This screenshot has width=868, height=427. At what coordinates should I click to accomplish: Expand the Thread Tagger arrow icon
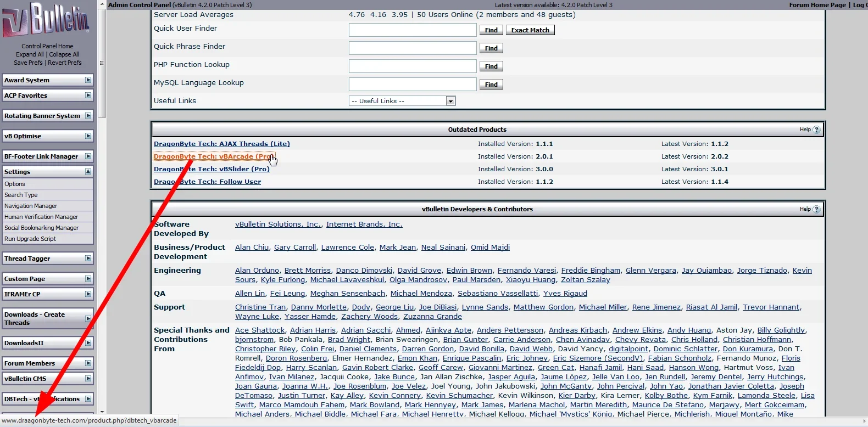pyautogui.click(x=88, y=259)
